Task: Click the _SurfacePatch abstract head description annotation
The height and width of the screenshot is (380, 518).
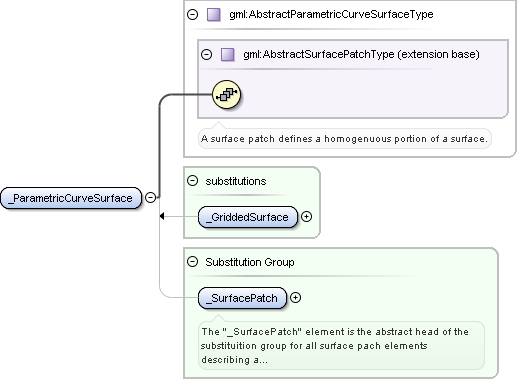Action: [x=341, y=346]
